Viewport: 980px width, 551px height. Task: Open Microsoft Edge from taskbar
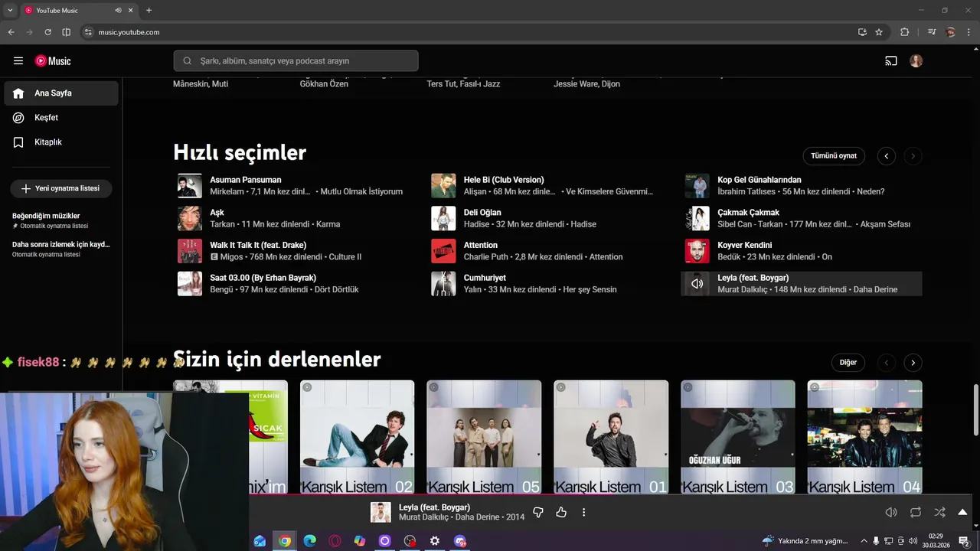309,541
